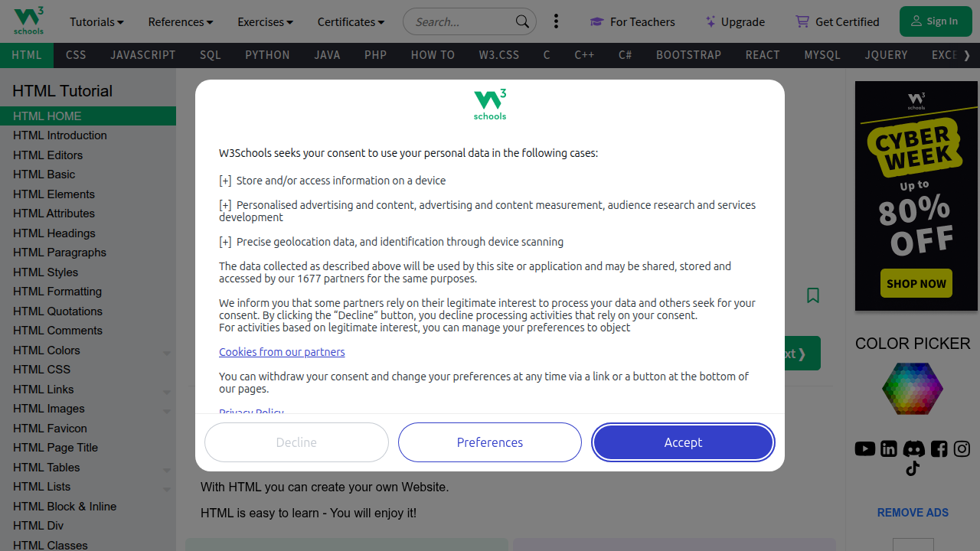Switch to the PYTHON tab
The image size is (980, 551).
click(267, 54)
